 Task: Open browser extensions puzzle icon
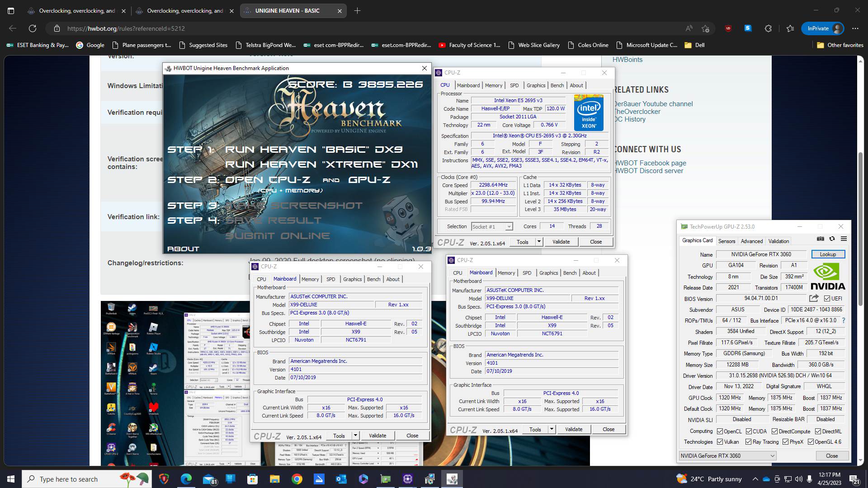[768, 28]
